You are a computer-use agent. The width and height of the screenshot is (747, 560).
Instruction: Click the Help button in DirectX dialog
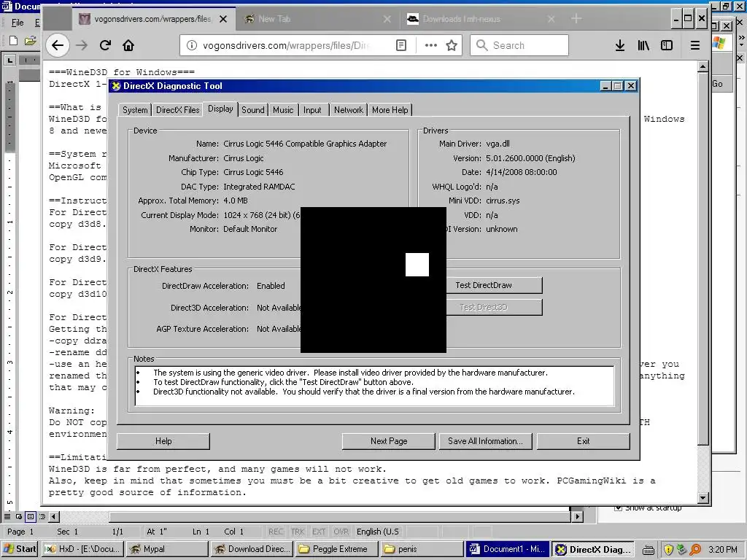coord(163,441)
